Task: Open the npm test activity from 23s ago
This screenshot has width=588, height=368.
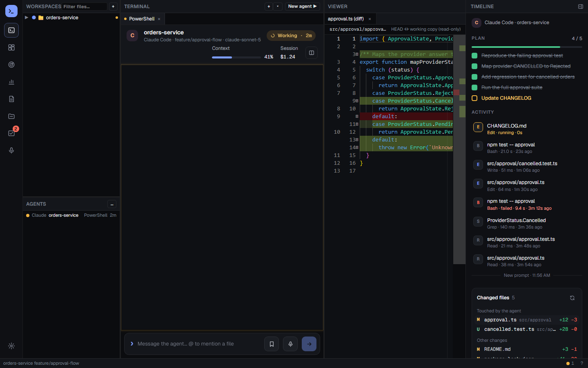Action: pyautogui.click(x=527, y=148)
